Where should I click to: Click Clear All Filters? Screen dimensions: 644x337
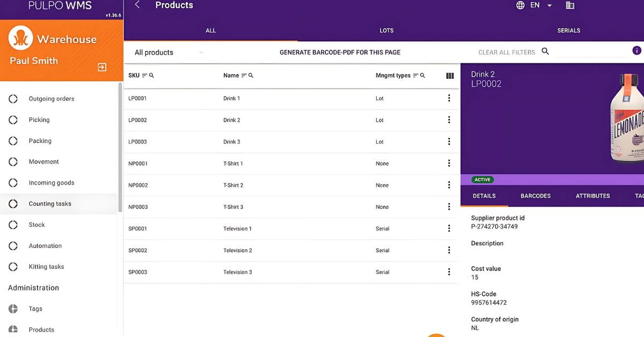pos(506,53)
